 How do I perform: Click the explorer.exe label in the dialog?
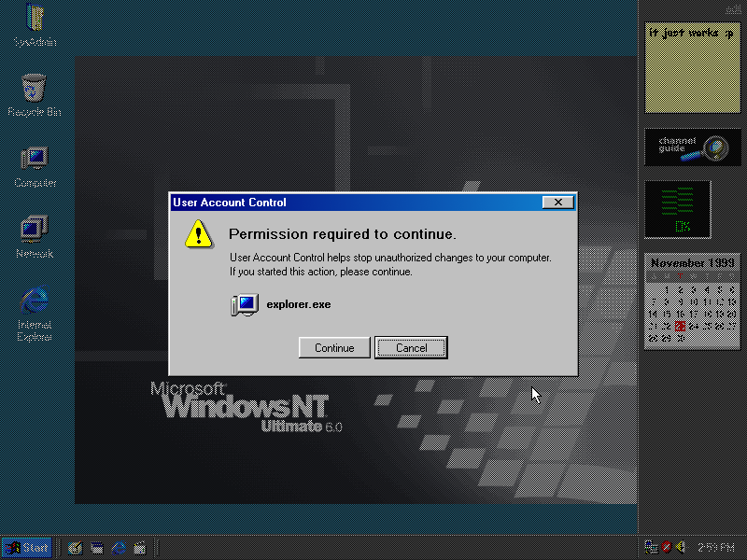tap(299, 304)
